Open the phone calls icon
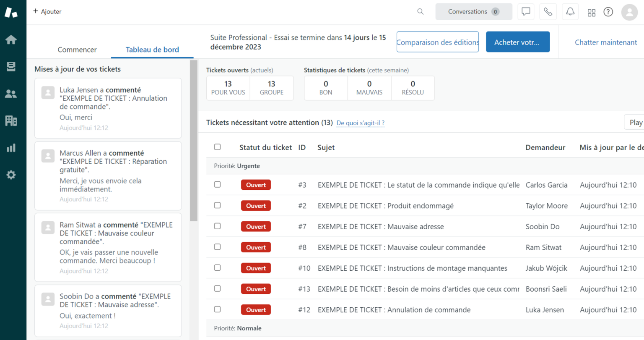 tap(548, 11)
